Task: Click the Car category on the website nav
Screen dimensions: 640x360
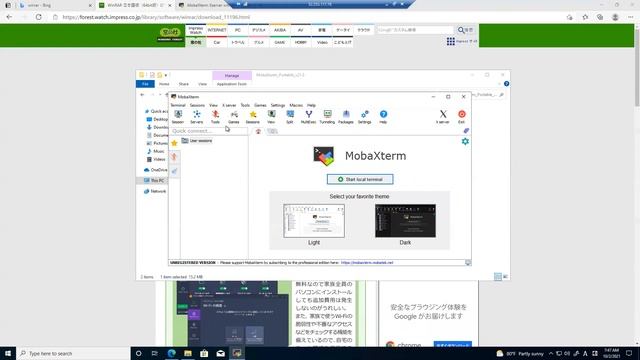Action: tap(217, 42)
